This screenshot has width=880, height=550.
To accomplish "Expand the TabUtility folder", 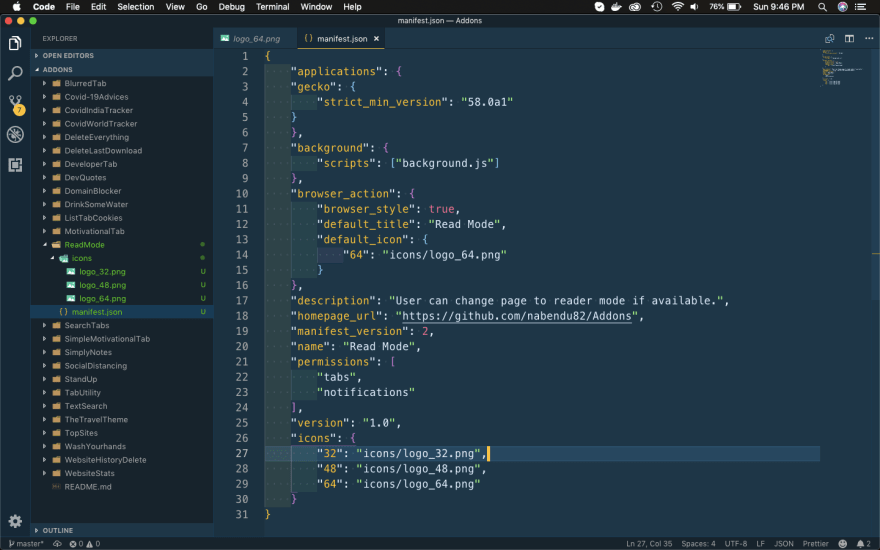I will click(x=82, y=392).
